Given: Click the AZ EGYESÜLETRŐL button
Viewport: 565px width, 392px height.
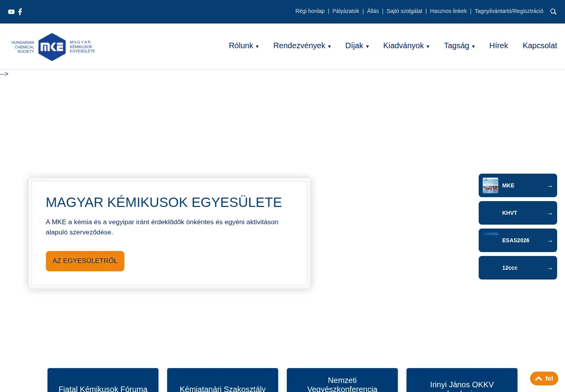Looking at the screenshot, I should point(85,261).
